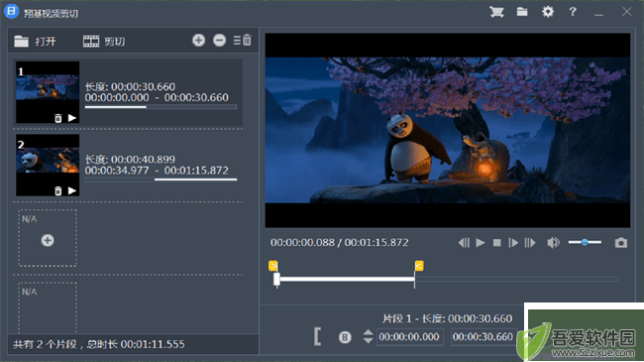Viewport: 644px width, 362px height.
Task: Click the video preview area
Action: point(448,130)
